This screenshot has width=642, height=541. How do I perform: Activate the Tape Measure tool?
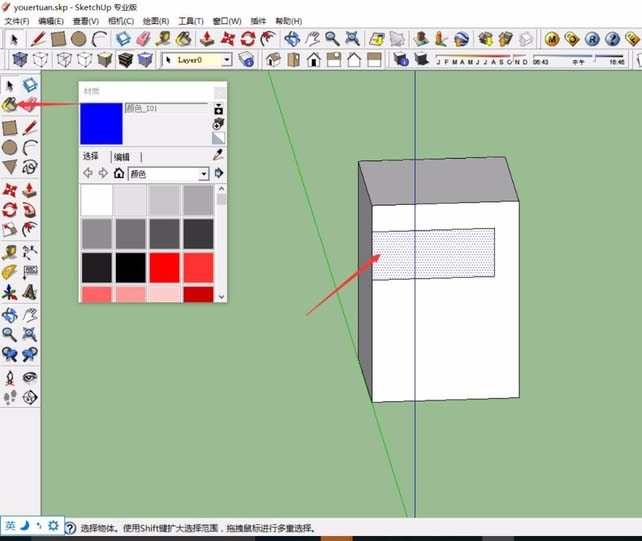click(x=10, y=252)
